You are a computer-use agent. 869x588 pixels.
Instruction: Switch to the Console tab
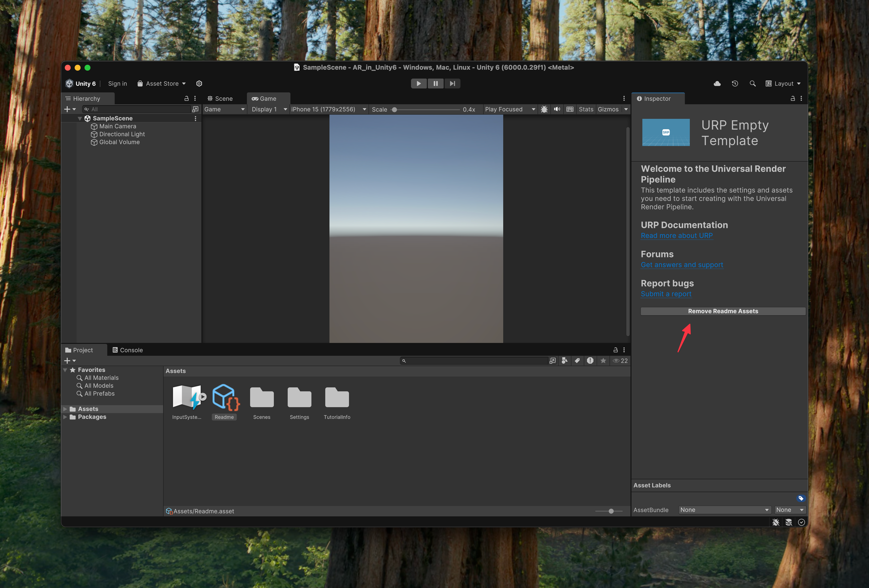click(x=128, y=350)
